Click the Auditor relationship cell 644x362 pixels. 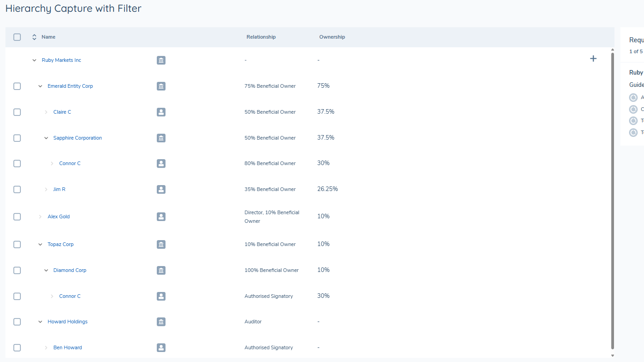(x=253, y=322)
